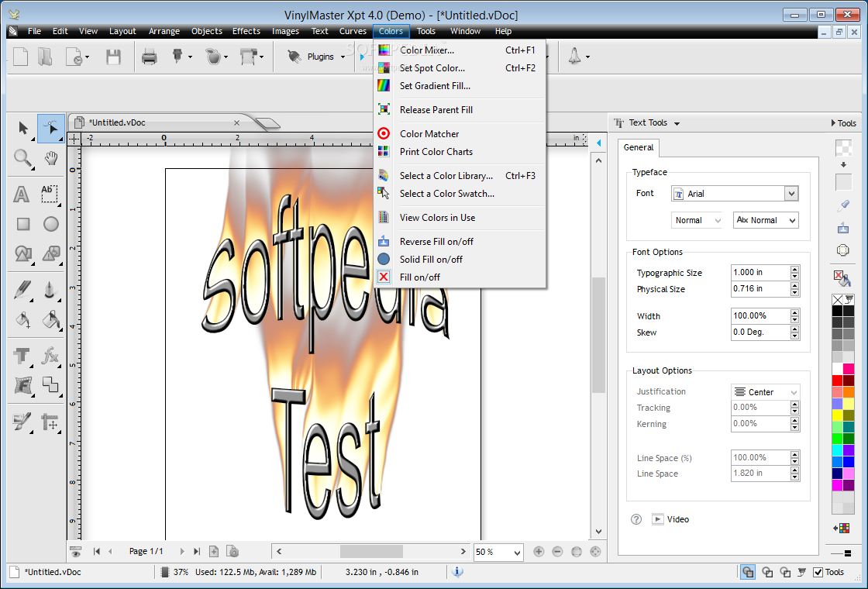Click the add page icon
Viewport: 868px width, 589px height.
point(214,551)
